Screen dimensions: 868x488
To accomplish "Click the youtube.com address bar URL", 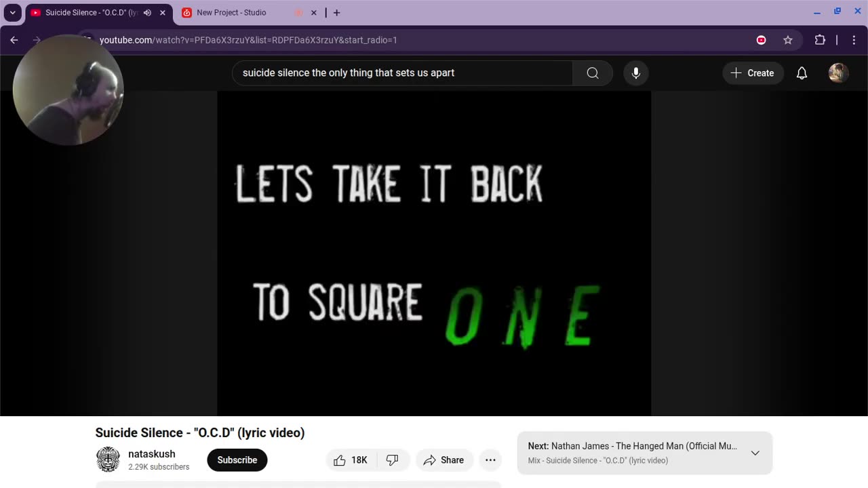I will pos(248,40).
